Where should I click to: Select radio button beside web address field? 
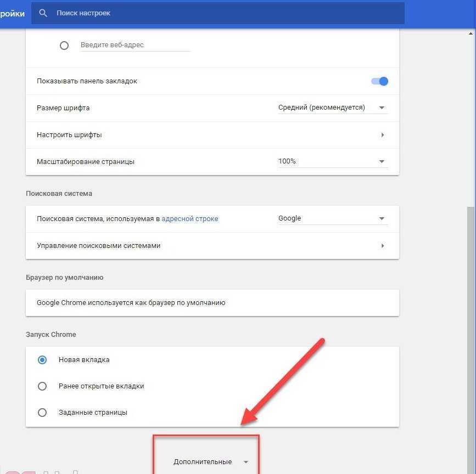tap(64, 46)
